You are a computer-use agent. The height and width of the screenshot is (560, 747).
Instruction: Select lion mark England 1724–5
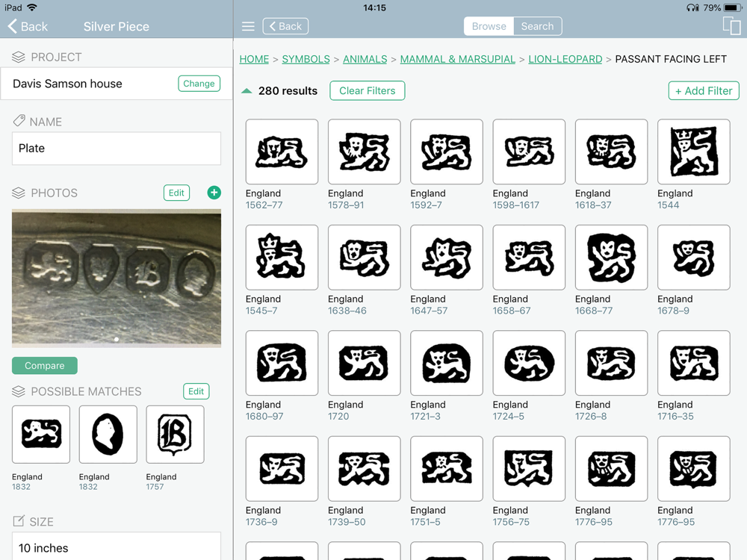tap(529, 363)
